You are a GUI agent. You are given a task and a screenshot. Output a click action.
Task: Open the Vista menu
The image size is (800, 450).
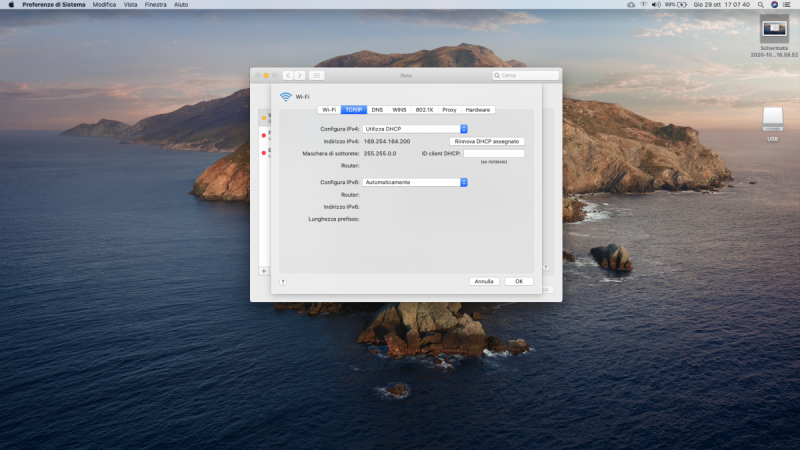(131, 4)
